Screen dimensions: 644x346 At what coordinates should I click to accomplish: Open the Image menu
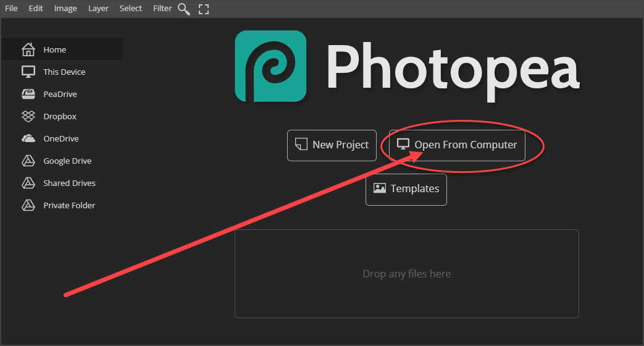pos(65,8)
